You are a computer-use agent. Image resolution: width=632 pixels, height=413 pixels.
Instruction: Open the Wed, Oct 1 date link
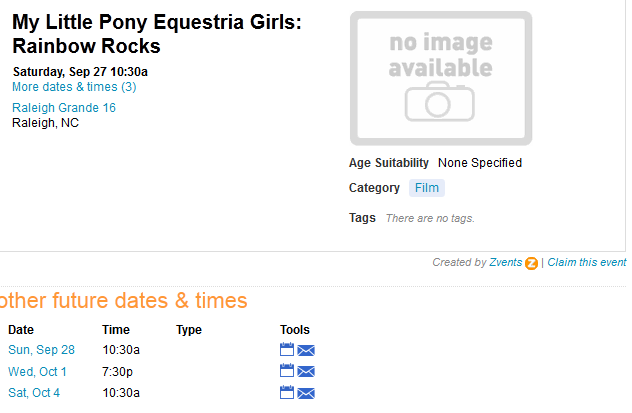pos(37,372)
